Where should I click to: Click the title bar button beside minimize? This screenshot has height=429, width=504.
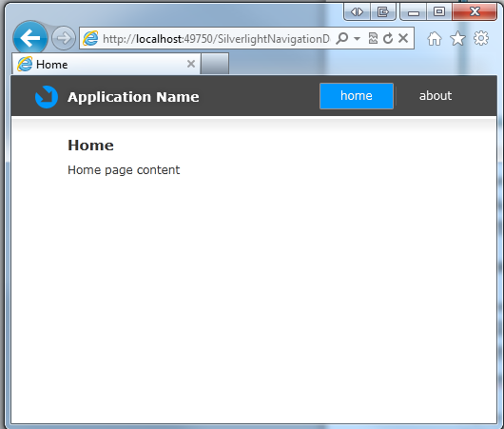tap(439, 12)
